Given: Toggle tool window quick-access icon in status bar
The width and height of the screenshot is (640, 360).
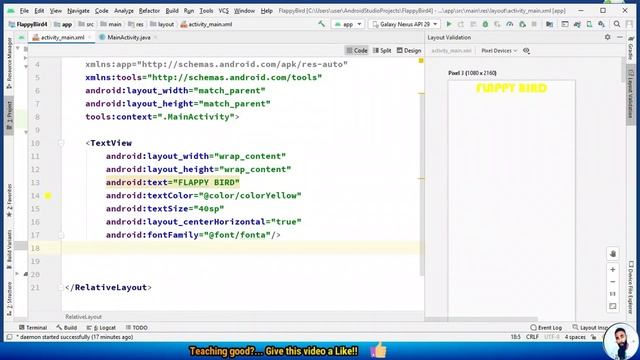Looking at the screenshot, I should (9, 337).
